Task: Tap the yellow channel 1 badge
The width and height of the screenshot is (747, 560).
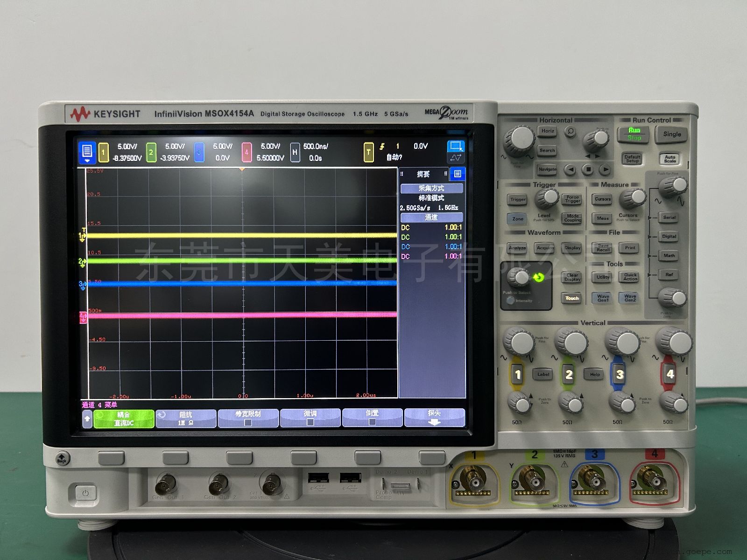Action: click(104, 152)
